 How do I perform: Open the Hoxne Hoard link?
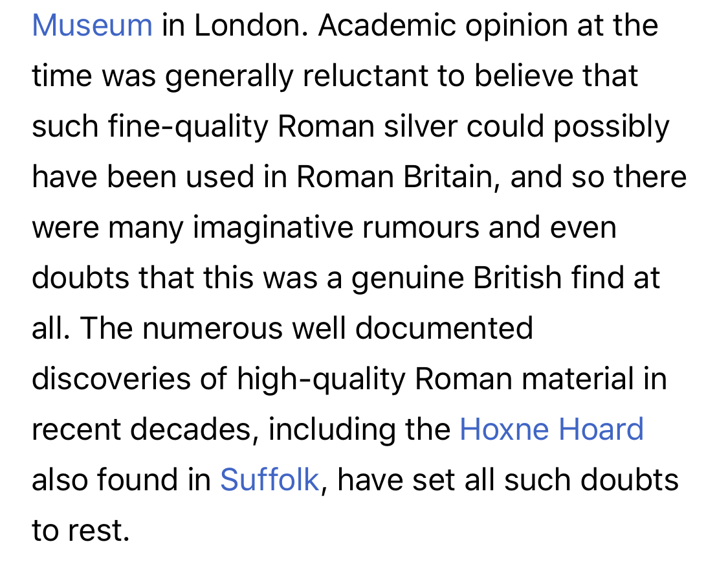551,429
